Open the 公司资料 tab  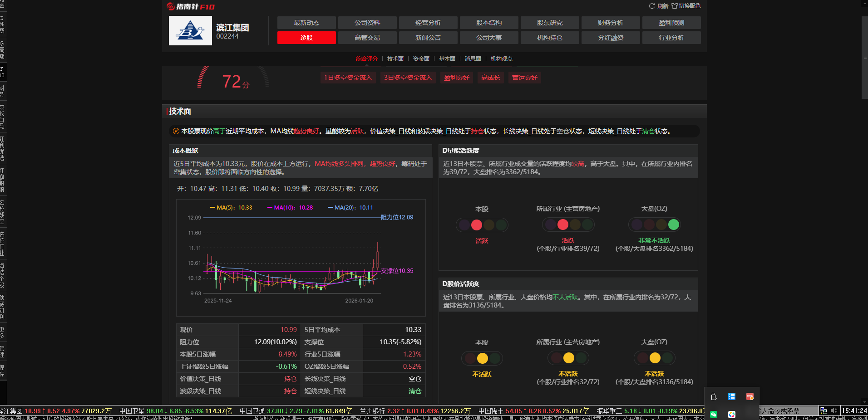click(x=367, y=23)
